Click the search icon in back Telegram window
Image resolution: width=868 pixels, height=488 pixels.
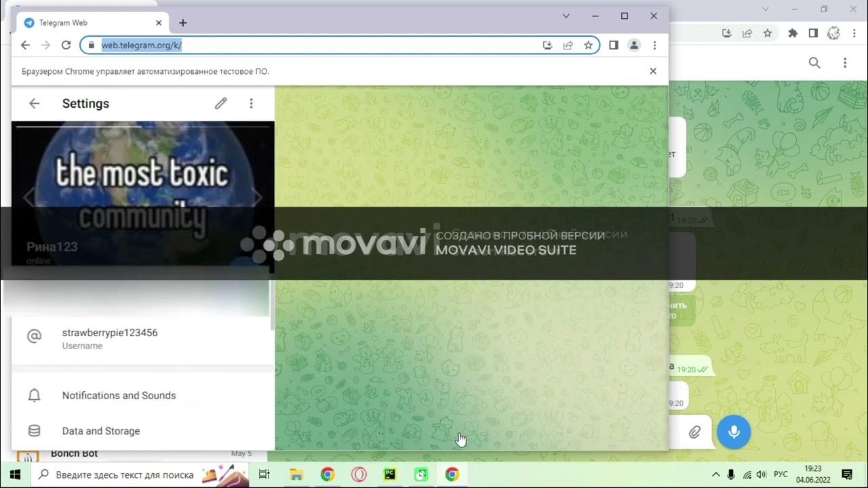coord(814,63)
